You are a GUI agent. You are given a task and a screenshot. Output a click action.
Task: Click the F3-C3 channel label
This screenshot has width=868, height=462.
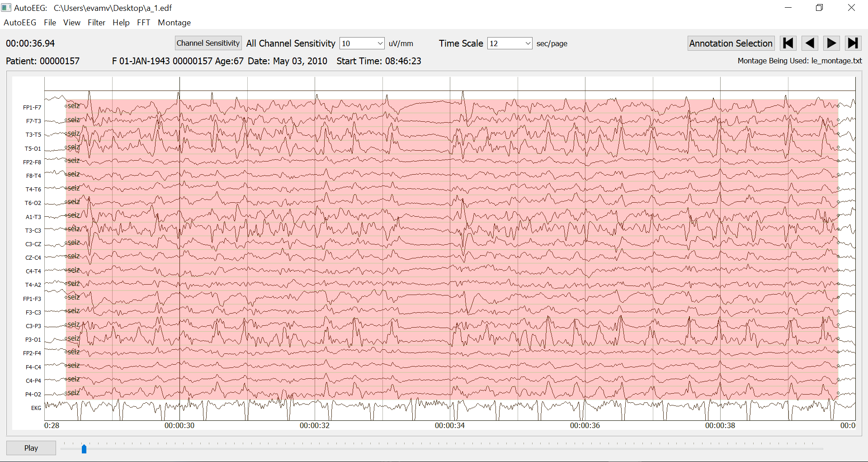click(33, 313)
